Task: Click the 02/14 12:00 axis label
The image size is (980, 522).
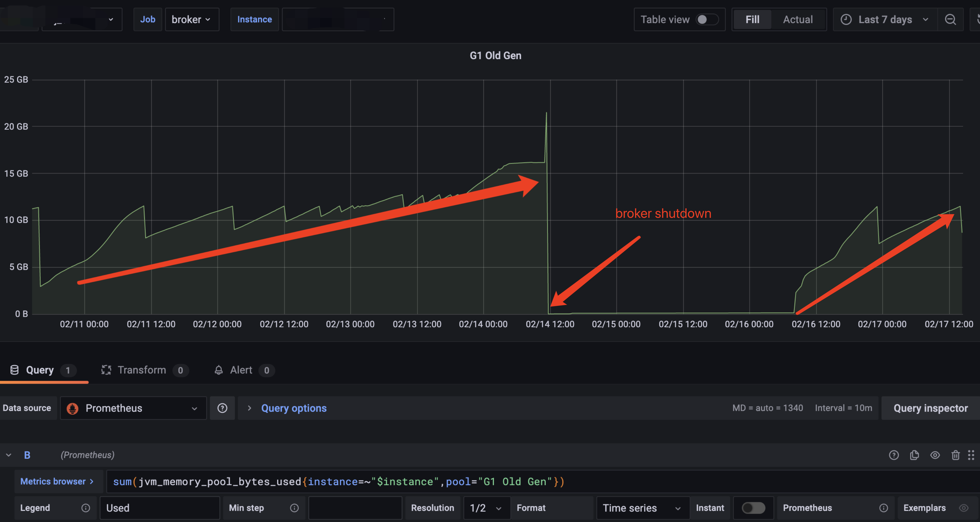Action: pyautogui.click(x=550, y=325)
